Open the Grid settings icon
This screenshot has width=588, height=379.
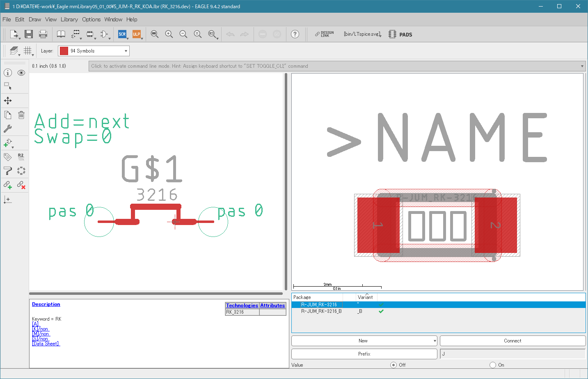[x=27, y=51]
